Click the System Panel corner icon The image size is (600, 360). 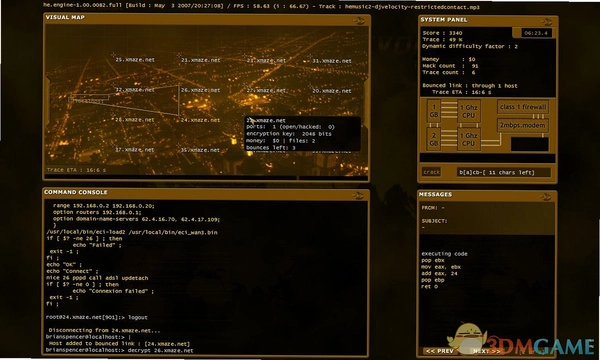546,22
